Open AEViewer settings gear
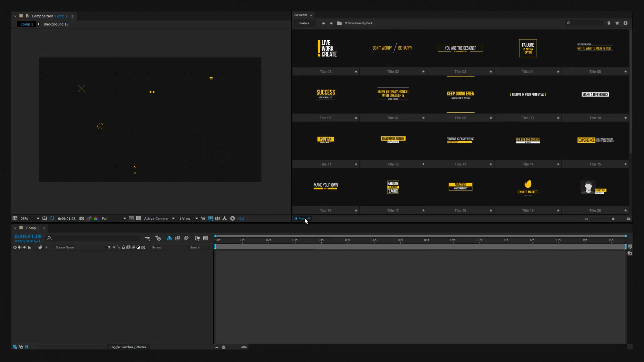644x362 pixels. pyautogui.click(x=626, y=23)
